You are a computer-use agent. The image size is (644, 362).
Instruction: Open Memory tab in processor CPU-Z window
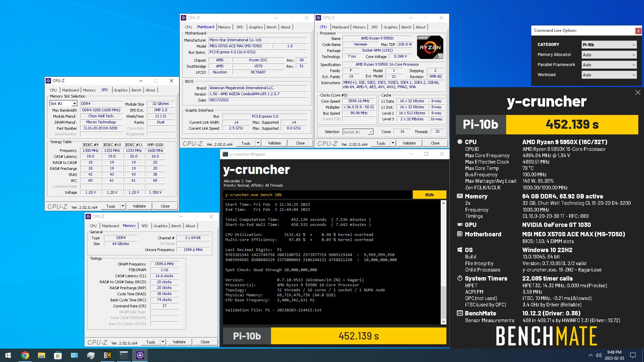(x=359, y=27)
